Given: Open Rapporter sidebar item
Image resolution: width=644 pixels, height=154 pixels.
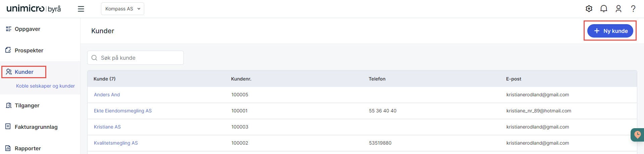Looking at the screenshot, I should (x=28, y=148).
